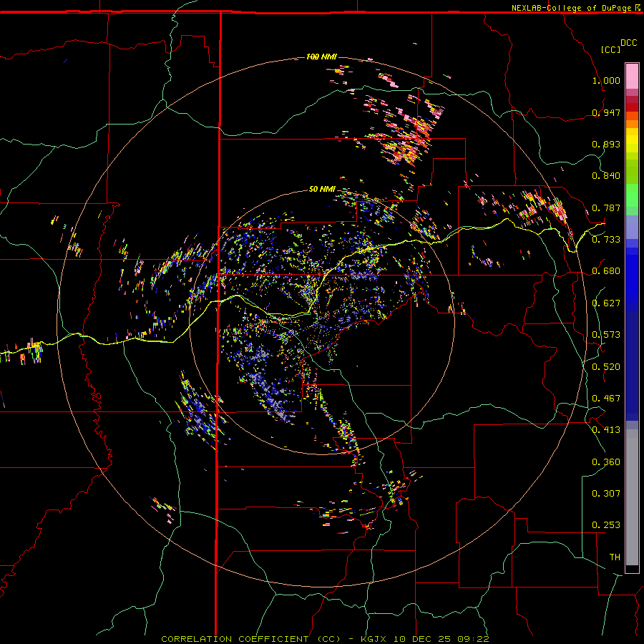Select the 0.520 scale value

click(606, 367)
